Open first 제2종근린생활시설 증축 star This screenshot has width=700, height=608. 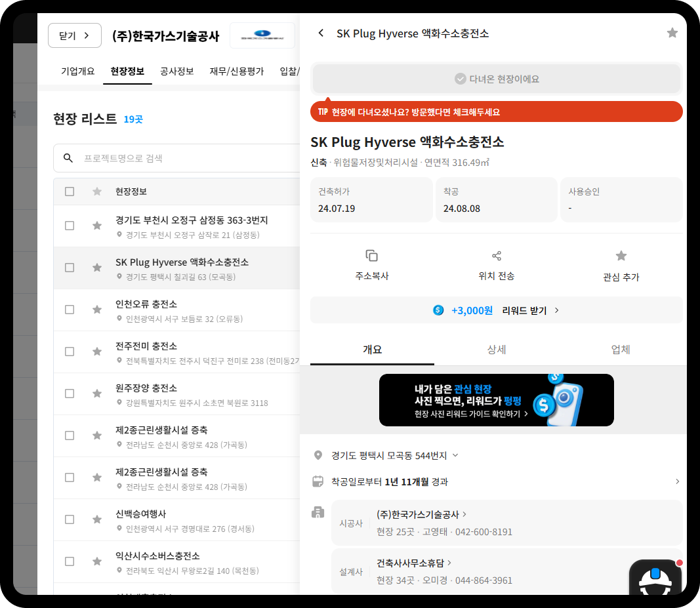(97, 436)
